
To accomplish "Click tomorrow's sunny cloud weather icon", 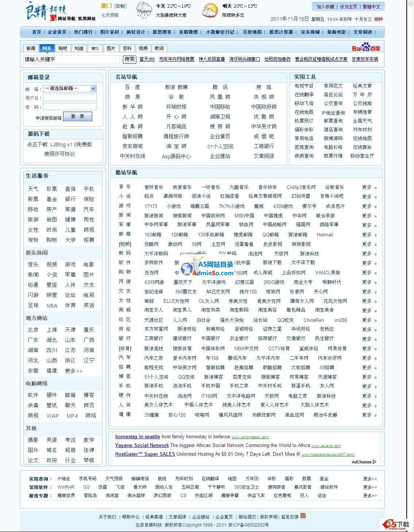I will 210,10.
